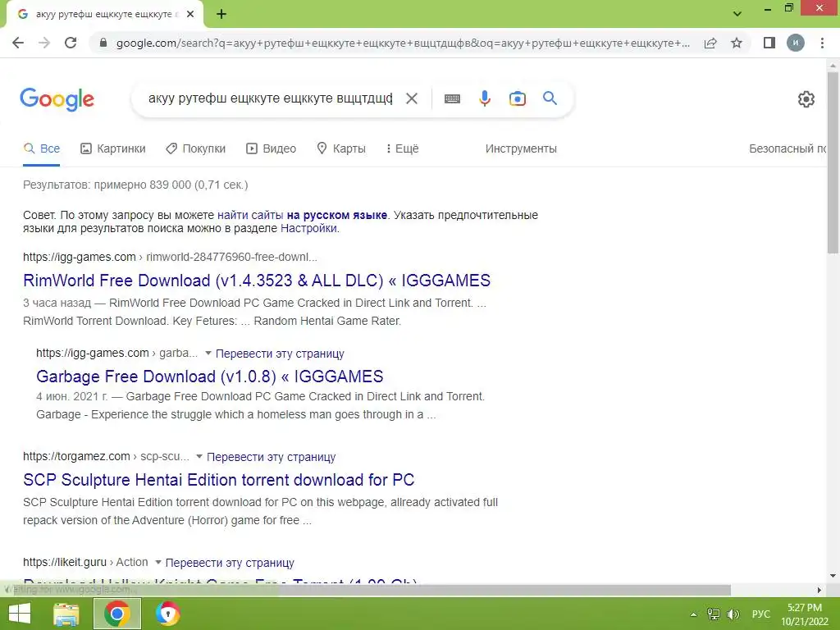Open RimWorld Free Download result
Screen dimensions: 840x630
tap(257, 281)
